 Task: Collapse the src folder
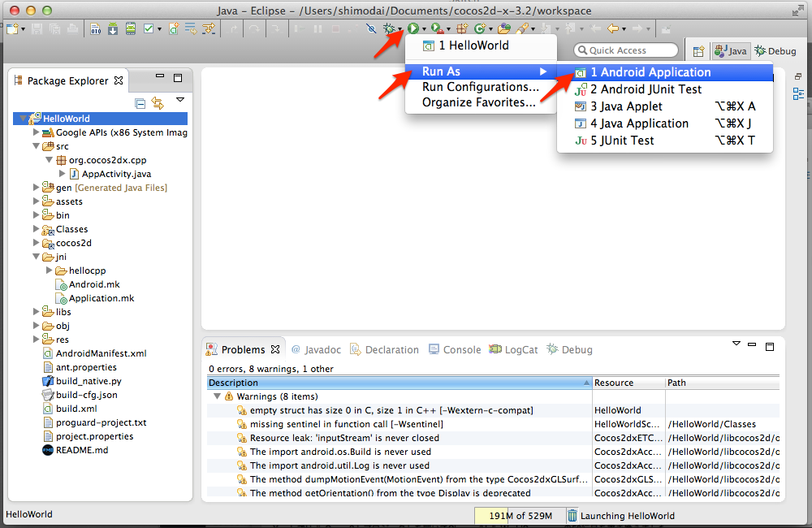pos(36,146)
